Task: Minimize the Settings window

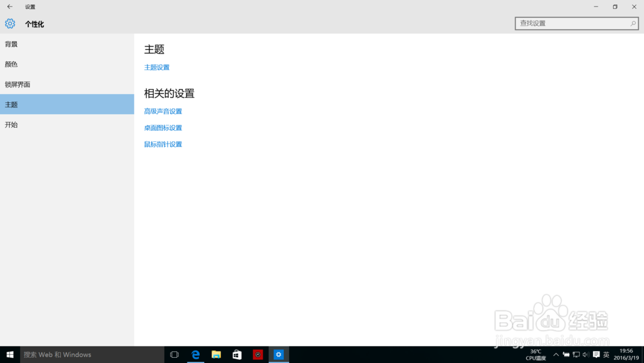Action: (x=596, y=6)
